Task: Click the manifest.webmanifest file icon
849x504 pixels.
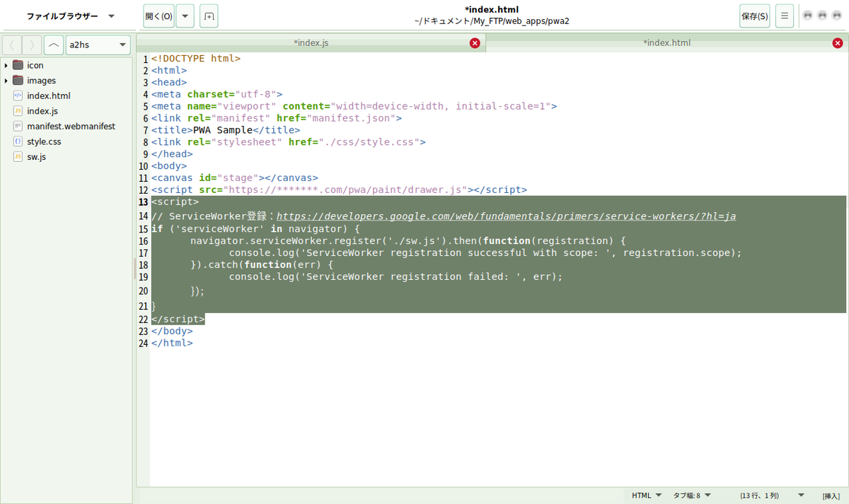Action: click(x=18, y=126)
